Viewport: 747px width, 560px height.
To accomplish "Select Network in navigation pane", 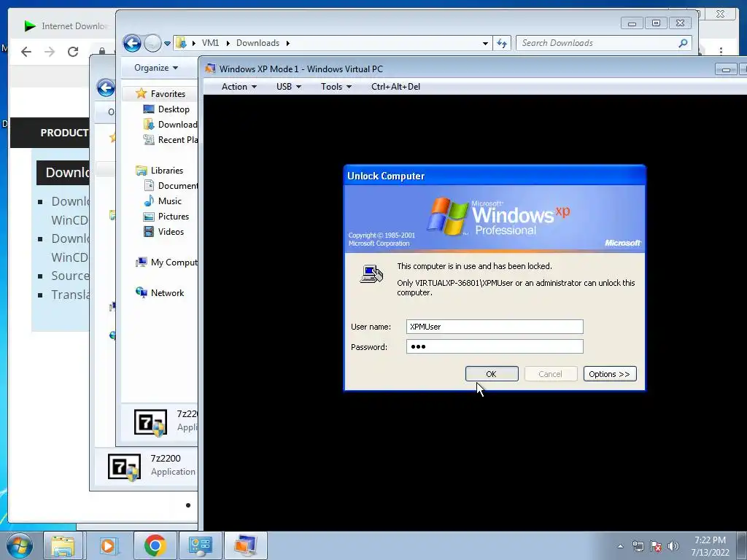I will tap(167, 293).
